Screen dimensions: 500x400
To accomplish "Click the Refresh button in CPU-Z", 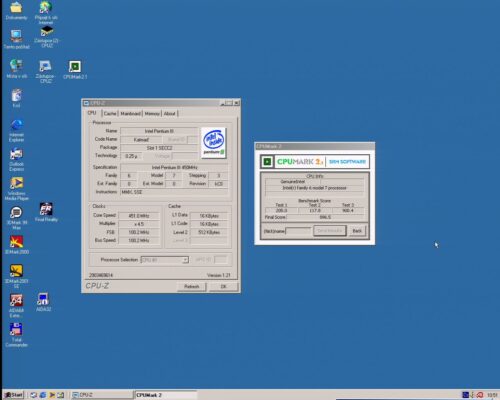I will tap(192, 286).
